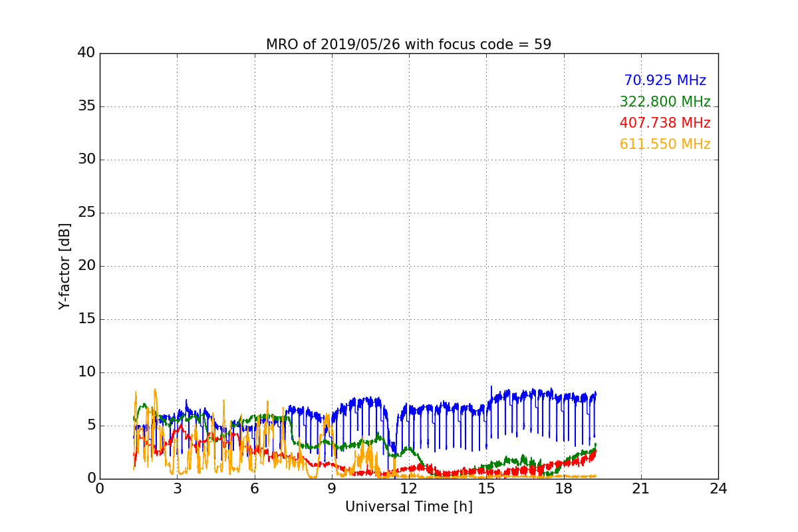The image size is (798, 532).
Task: Click the green 322.800 MHz legend label
Action: (665, 102)
